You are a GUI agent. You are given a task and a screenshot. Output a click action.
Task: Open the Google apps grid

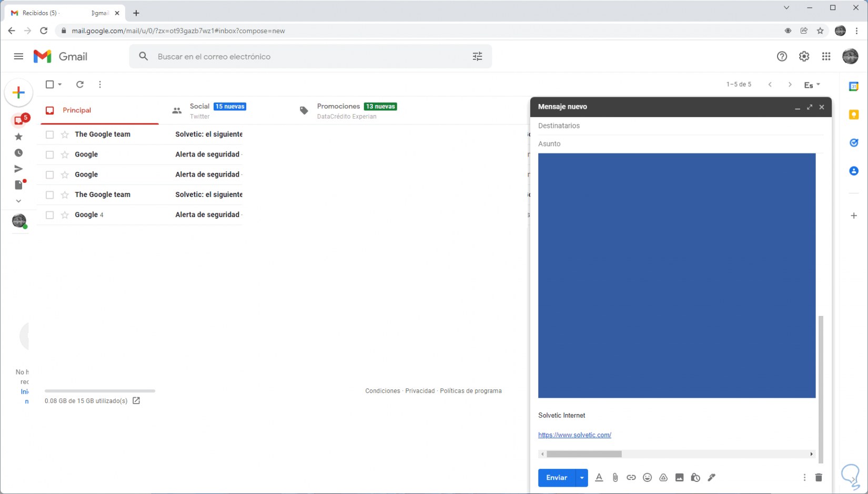pyautogui.click(x=826, y=56)
